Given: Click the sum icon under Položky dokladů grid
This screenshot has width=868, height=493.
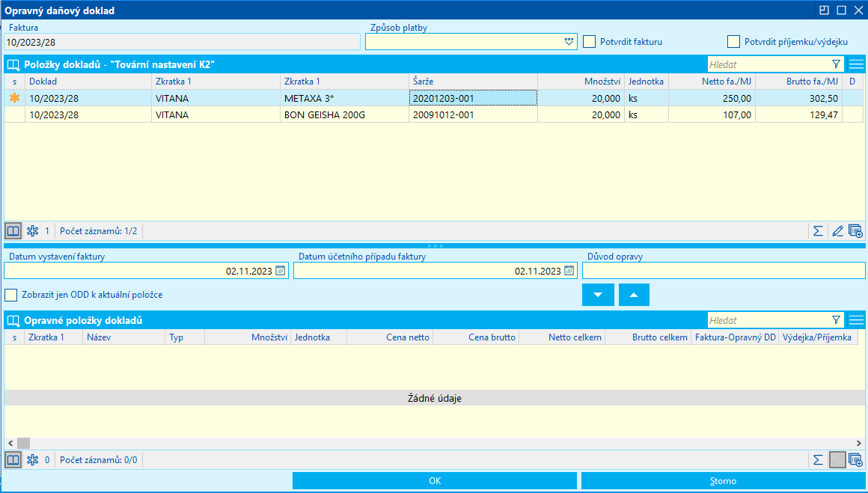Looking at the screenshot, I should pyautogui.click(x=818, y=230).
